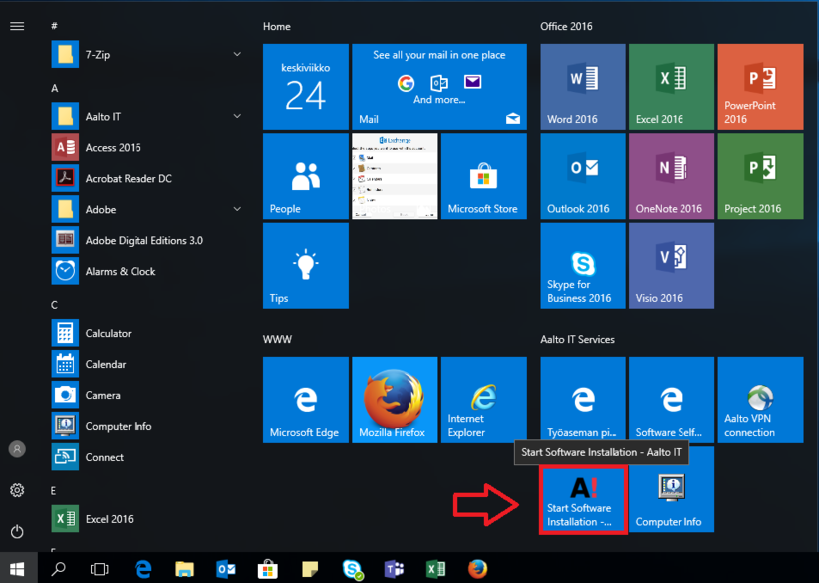The height and width of the screenshot is (583, 819).
Task: Open the Excel 2016 tile
Action: [670, 86]
